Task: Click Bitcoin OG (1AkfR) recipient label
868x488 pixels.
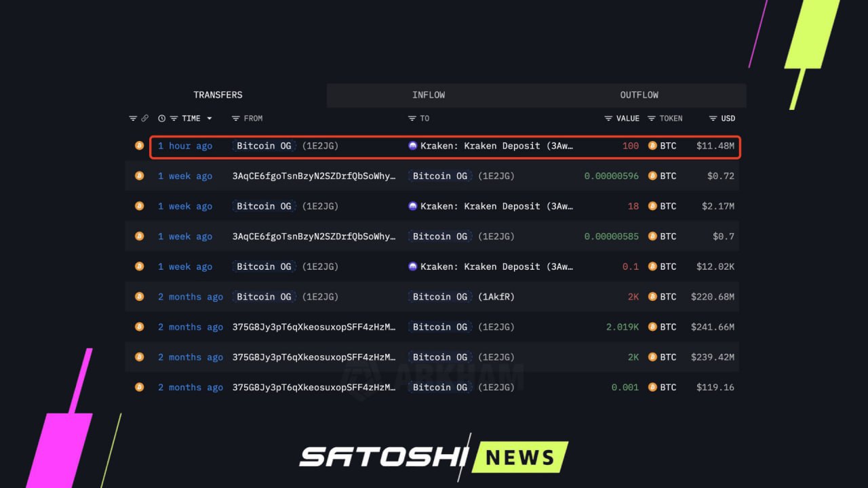Action: 440,297
